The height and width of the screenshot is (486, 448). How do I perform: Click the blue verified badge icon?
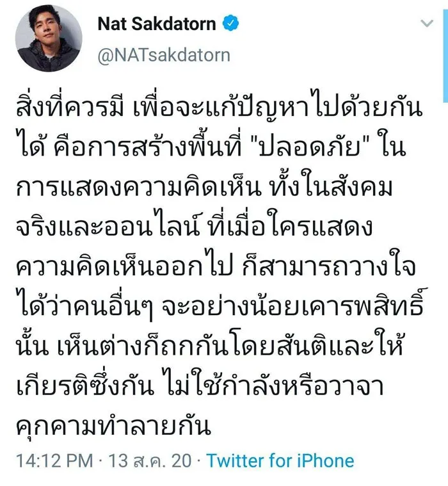[231, 24]
